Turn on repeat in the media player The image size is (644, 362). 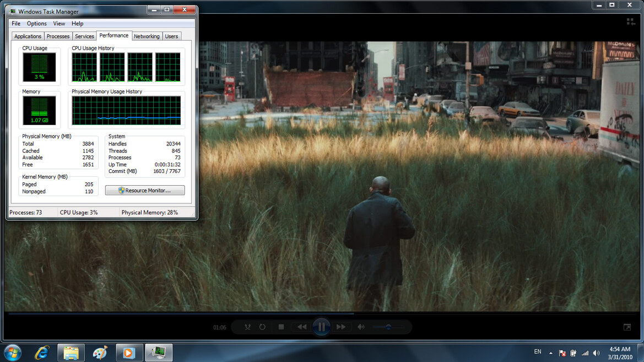click(x=262, y=327)
